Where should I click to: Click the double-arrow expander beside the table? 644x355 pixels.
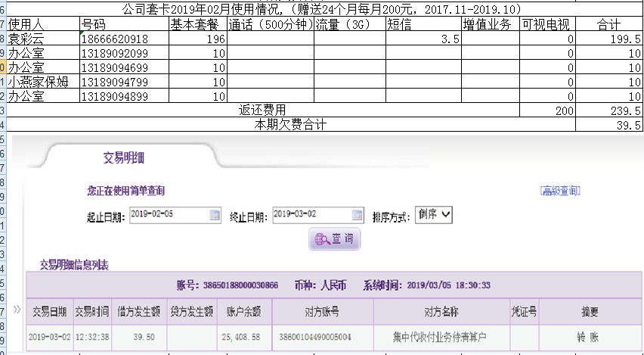click(17, 309)
